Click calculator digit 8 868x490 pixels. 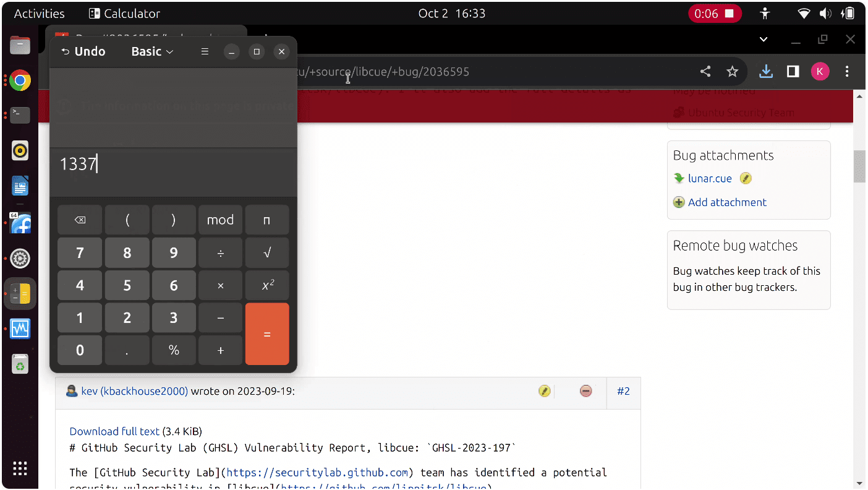coord(127,252)
